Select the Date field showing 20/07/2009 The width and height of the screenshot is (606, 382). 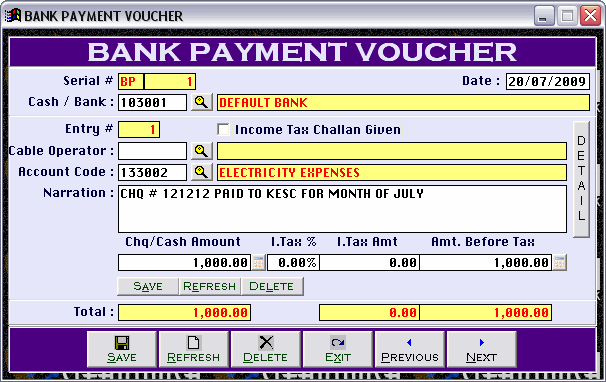click(x=548, y=82)
